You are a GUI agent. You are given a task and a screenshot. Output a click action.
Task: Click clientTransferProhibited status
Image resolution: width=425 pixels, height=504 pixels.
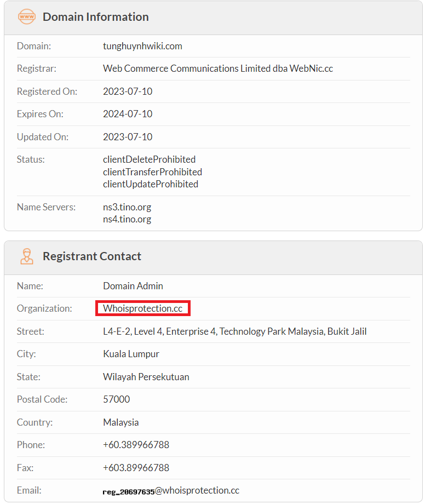(153, 172)
